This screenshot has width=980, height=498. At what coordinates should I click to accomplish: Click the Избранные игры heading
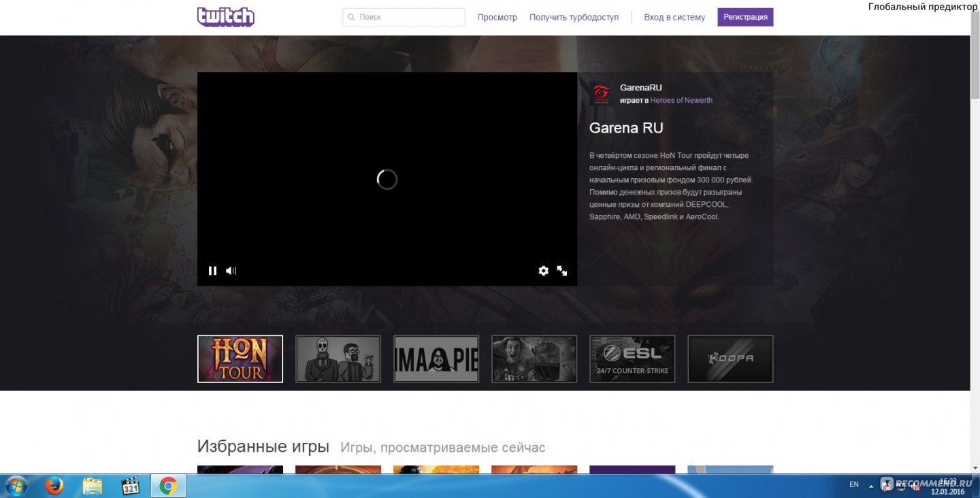coord(263,447)
